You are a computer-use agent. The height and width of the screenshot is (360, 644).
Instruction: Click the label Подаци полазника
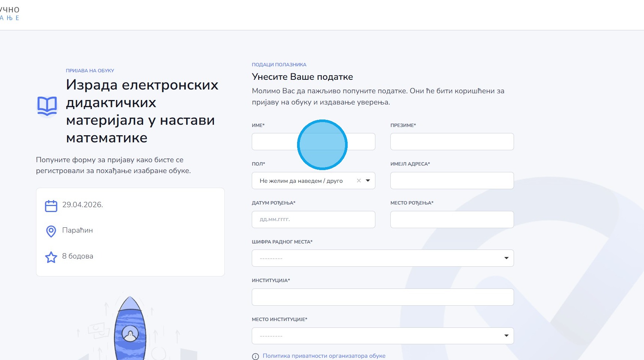pyautogui.click(x=279, y=64)
